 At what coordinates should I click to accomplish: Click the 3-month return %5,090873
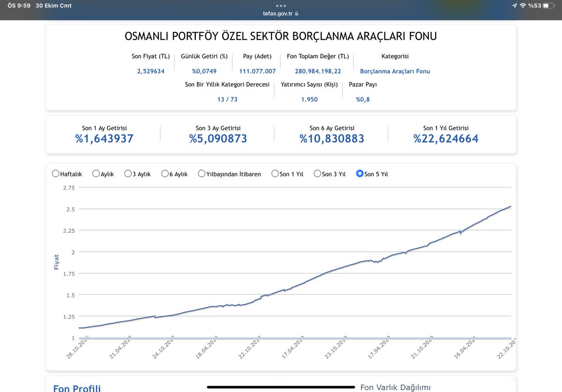pos(218,139)
